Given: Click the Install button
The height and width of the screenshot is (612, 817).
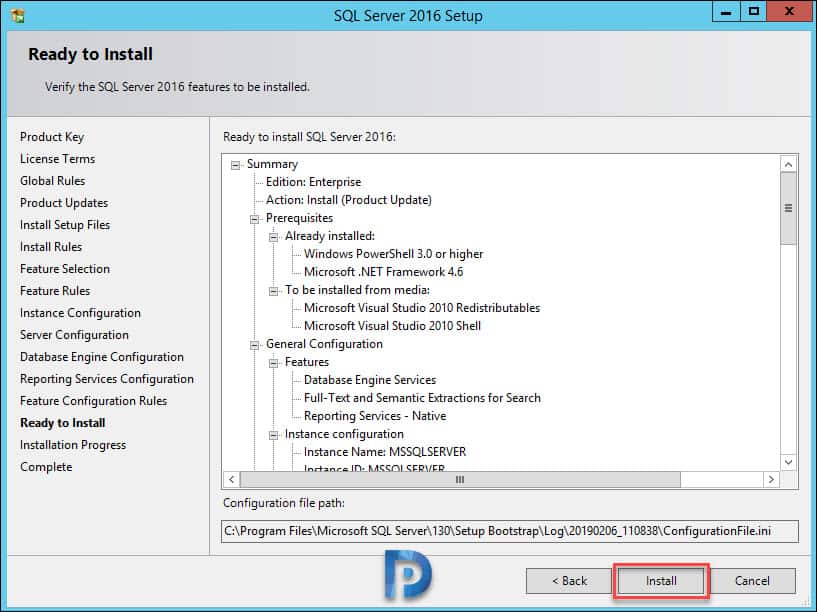Looking at the screenshot, I should pos(661,581).
